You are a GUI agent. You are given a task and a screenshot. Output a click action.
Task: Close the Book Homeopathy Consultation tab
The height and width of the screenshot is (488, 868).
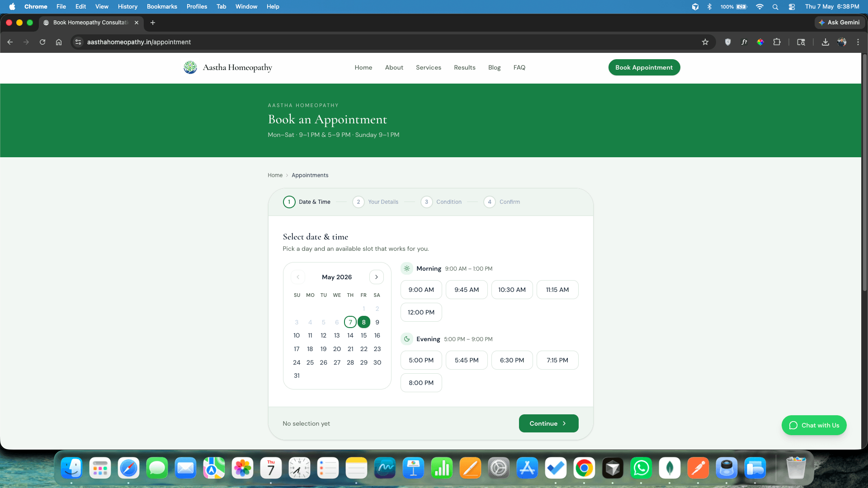137,23
